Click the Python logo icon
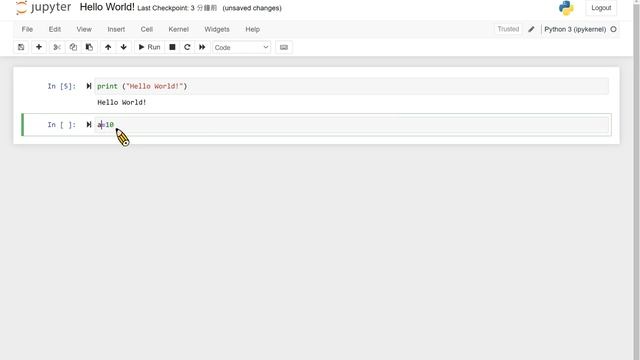The width and height of the screenshot is (640, 360). [566, 8]
